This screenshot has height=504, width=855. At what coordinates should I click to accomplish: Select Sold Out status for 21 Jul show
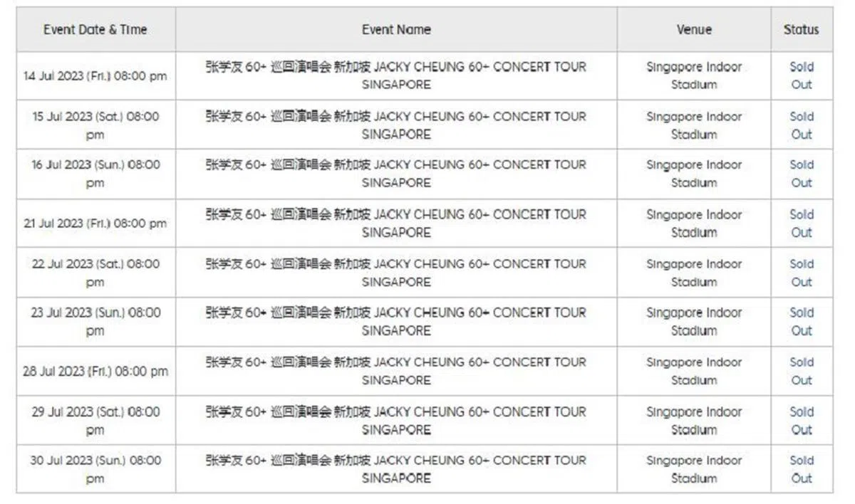tap(802, 224)
